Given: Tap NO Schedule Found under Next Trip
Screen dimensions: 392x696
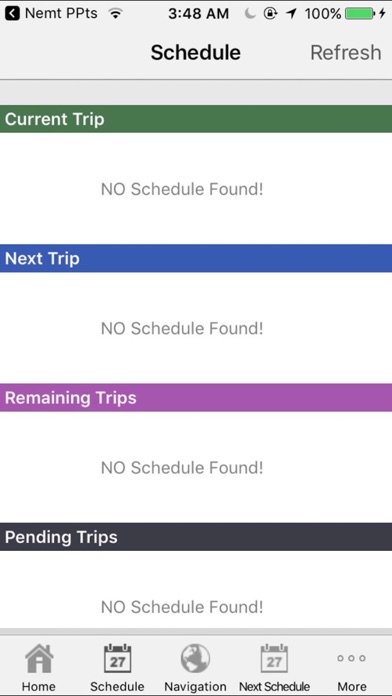Looking at the screenshot, I should (182, 329).
